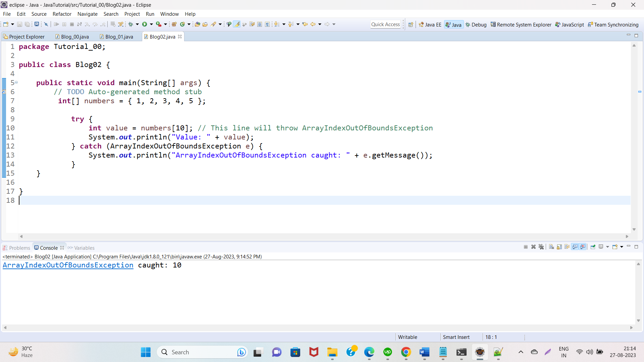Click the Windows Search box in the taskbar
This screenshot has width=644, height=362.
pos(203,352)
